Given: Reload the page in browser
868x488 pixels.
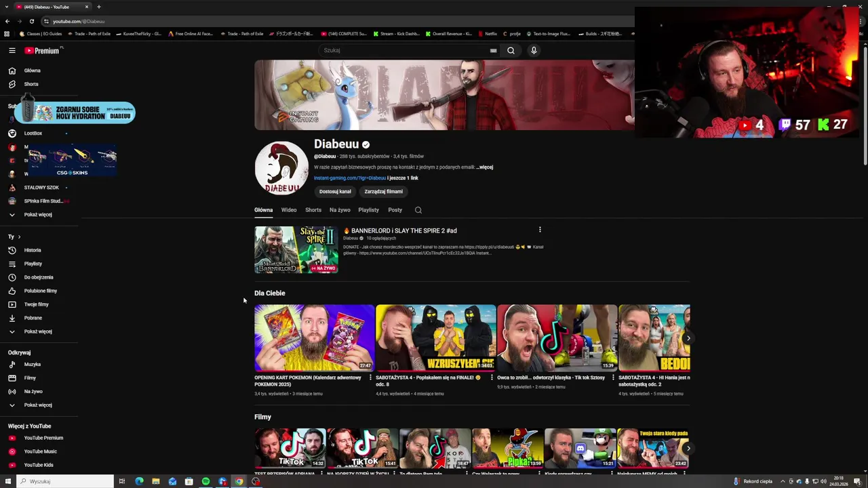Looking at the screenshot, I should 31,21.
